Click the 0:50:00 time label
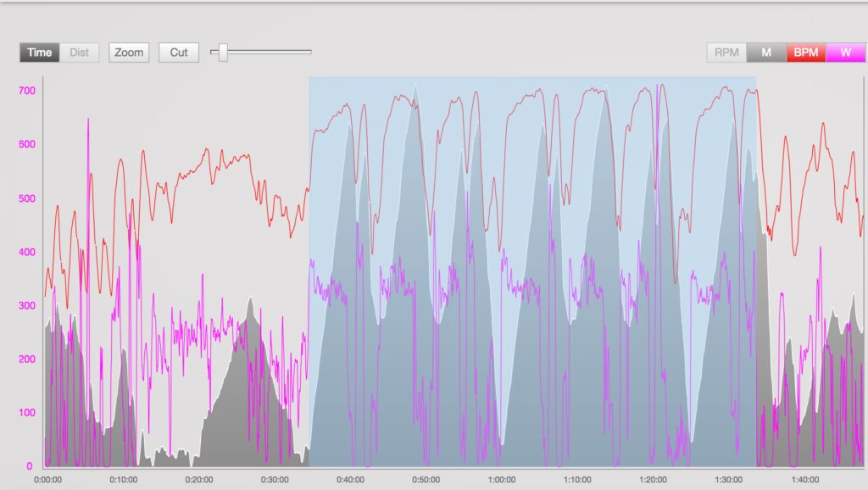868x490 pixels. click(426, 480)
